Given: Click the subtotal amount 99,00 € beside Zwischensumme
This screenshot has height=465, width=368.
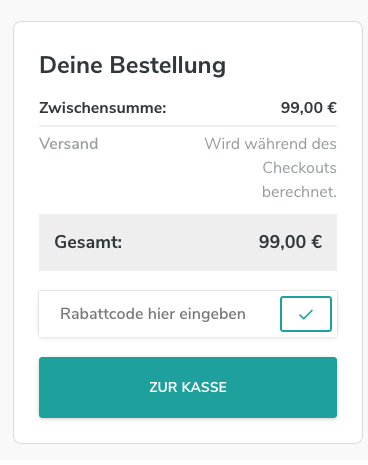Looking at the screenshot, I should coord(309,108).
